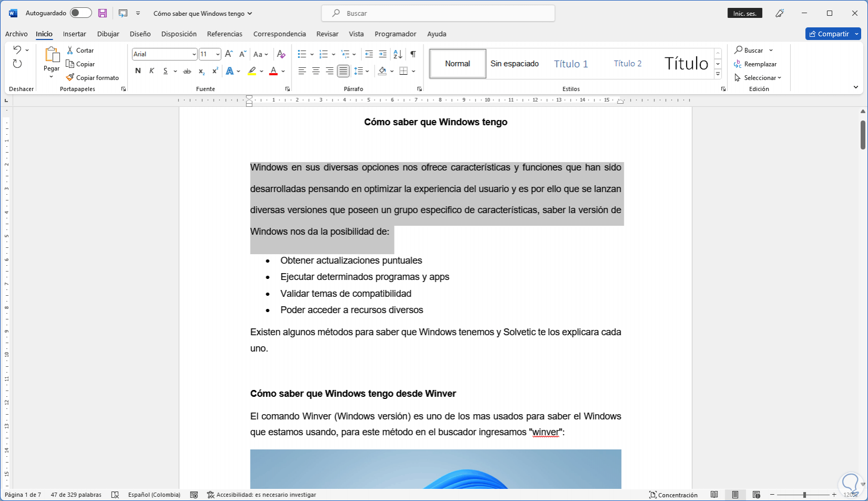Open spelling check icon in status bar
Image resolution: width=868 pixels, height=501 pixels.
(x=115, y=495)
